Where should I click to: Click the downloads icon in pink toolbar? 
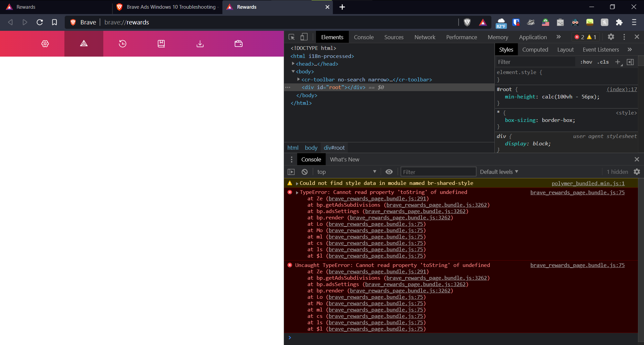[200, 44]
